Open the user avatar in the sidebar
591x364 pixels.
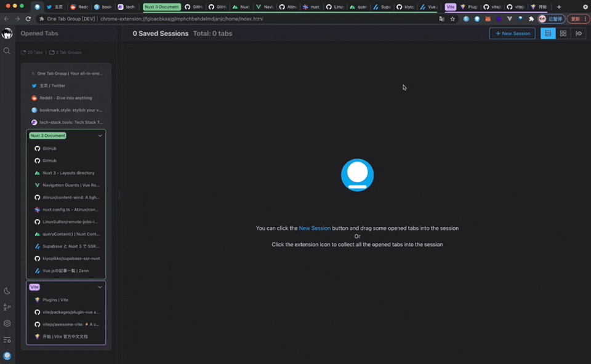click(x=7, y=33)
